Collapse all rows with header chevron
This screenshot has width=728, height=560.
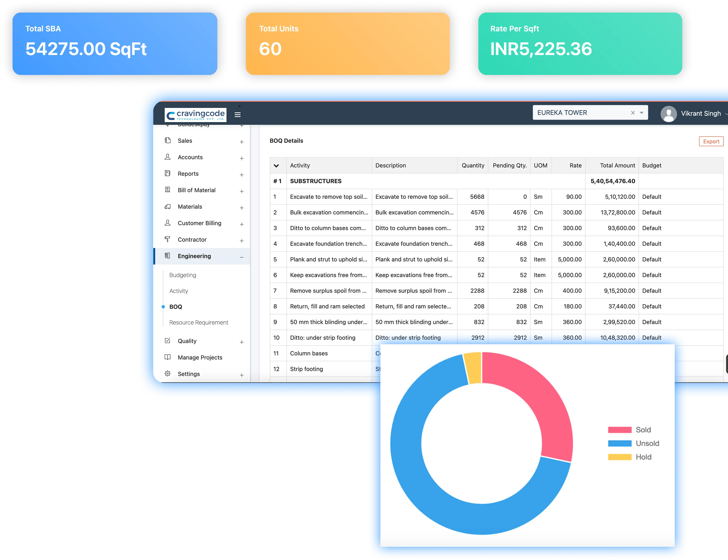pyautogui.click(x=276, y=166)
